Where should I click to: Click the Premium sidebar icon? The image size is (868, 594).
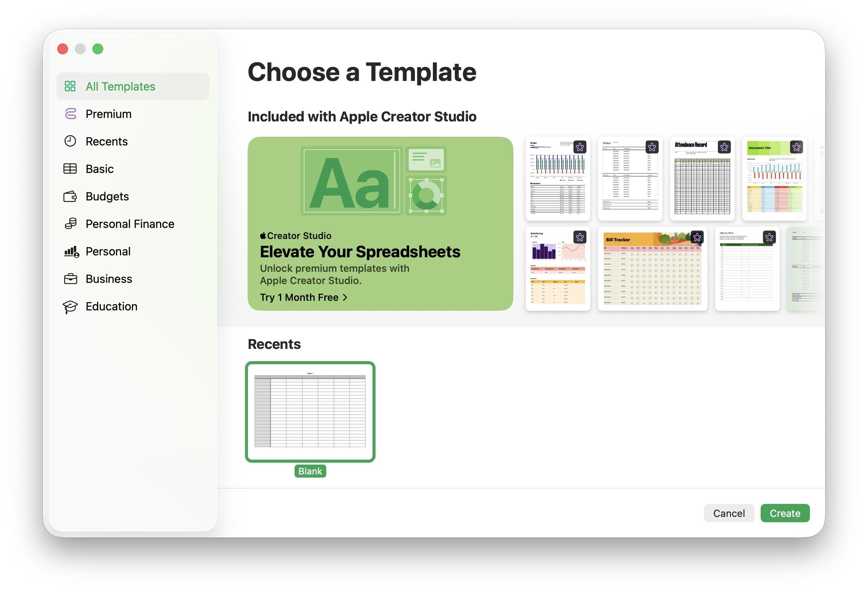70,114
